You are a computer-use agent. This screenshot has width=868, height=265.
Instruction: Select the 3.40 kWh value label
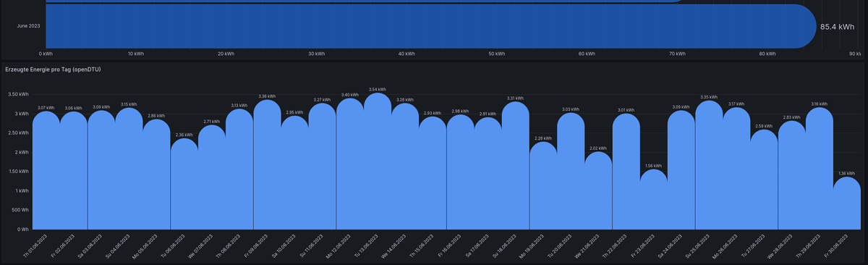click(x=349, y=95)
